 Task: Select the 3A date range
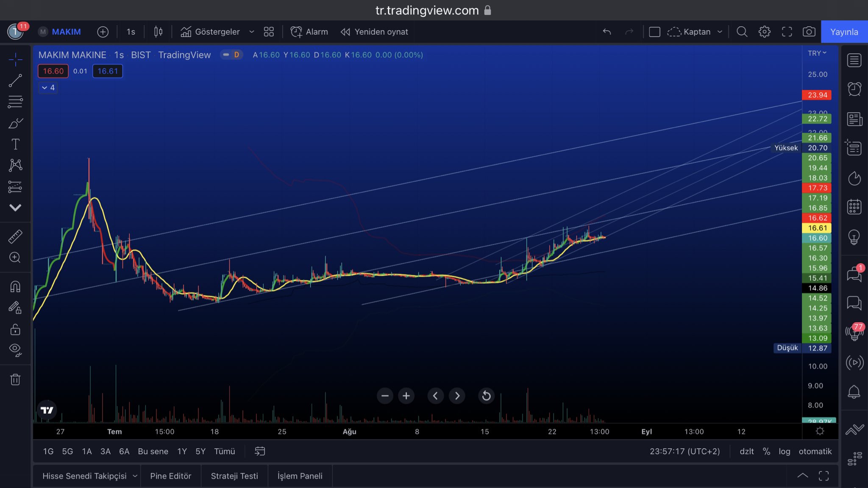(106, 452)
